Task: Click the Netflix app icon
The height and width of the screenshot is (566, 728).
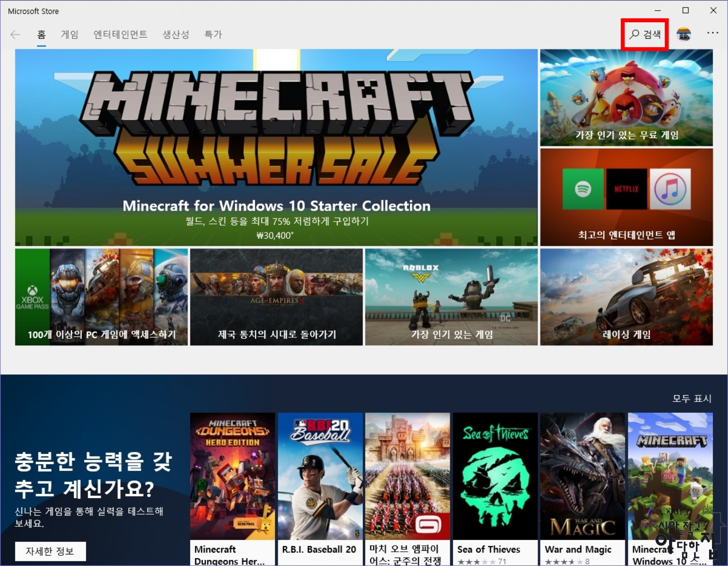Action: (x=626, y=189)
